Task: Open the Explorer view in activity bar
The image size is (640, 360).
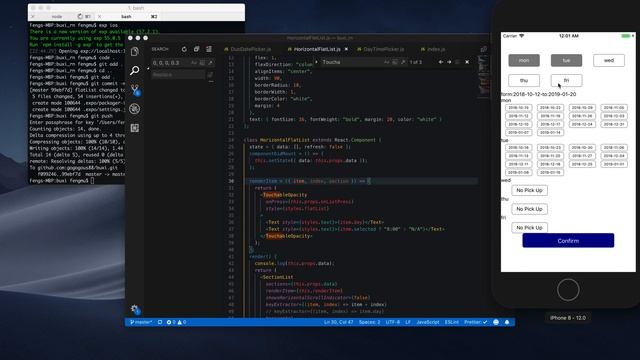Action: pos(135,52)
